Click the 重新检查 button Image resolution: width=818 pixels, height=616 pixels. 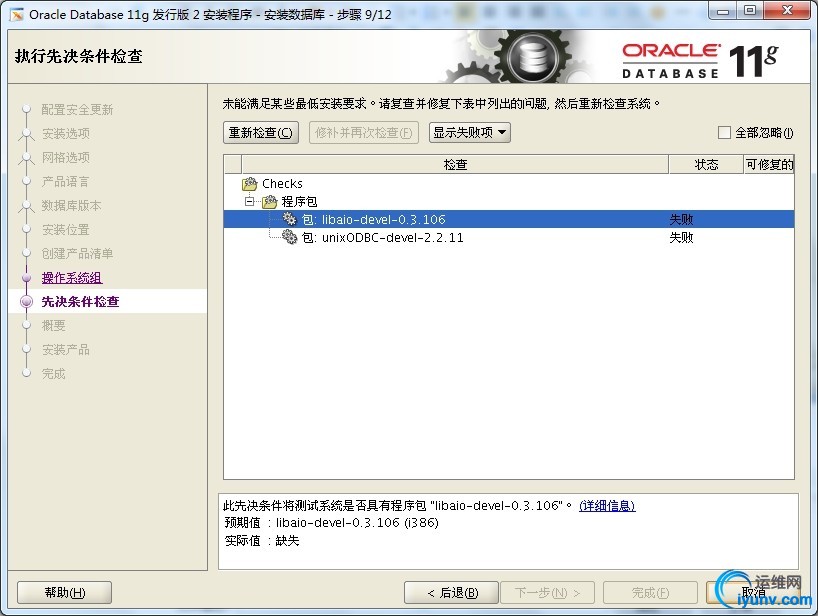[261, 133]
